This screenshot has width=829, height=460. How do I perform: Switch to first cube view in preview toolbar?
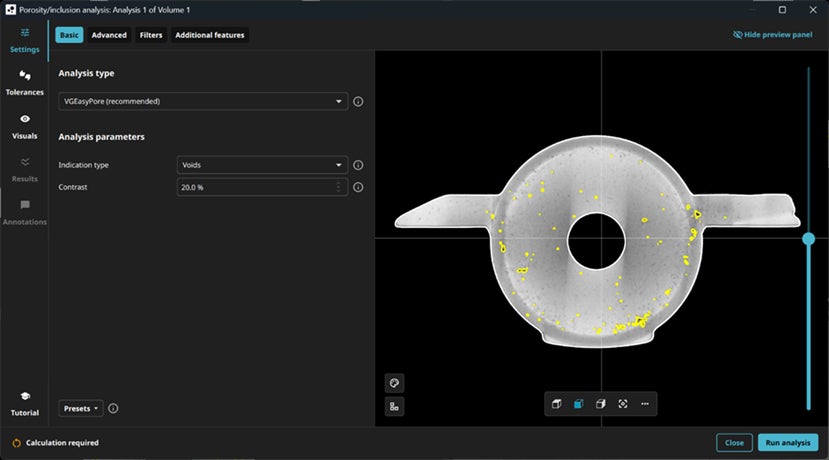click(x=556, y=404)
